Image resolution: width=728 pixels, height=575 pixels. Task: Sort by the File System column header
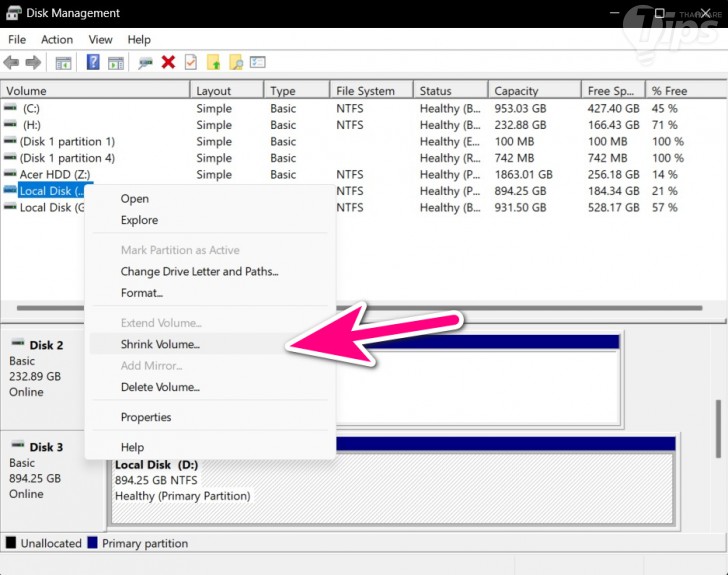point(372,91)
